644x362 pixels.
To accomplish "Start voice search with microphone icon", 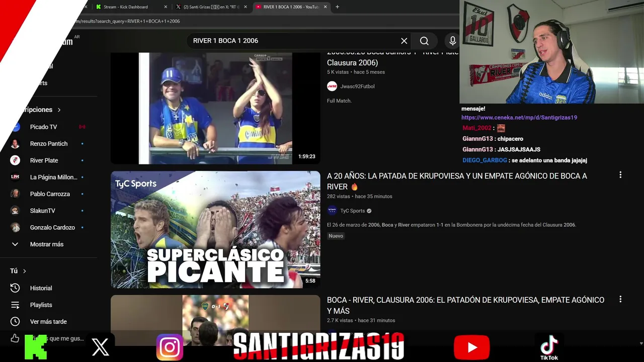I will point(452,41).
